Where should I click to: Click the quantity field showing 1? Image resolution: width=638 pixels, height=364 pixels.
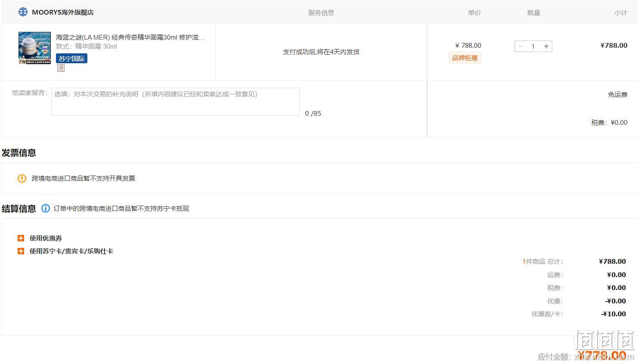[x=533, y=46]
